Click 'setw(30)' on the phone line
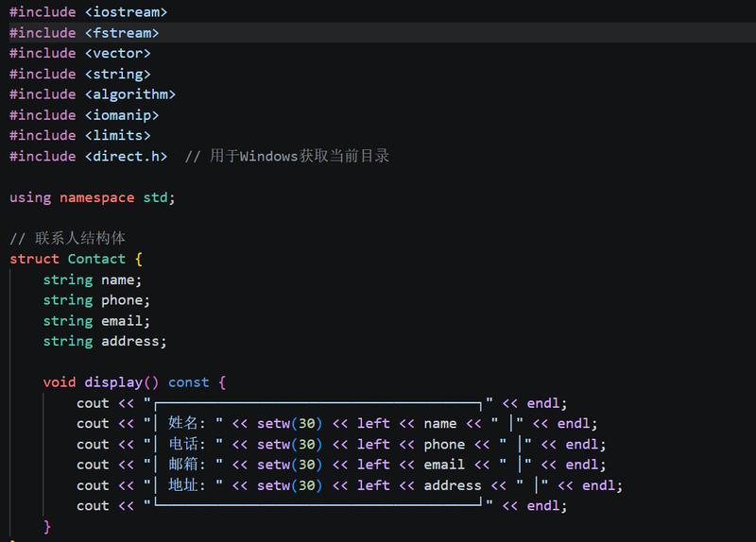Viewport: 756px width, 542px height. [289, 444]
